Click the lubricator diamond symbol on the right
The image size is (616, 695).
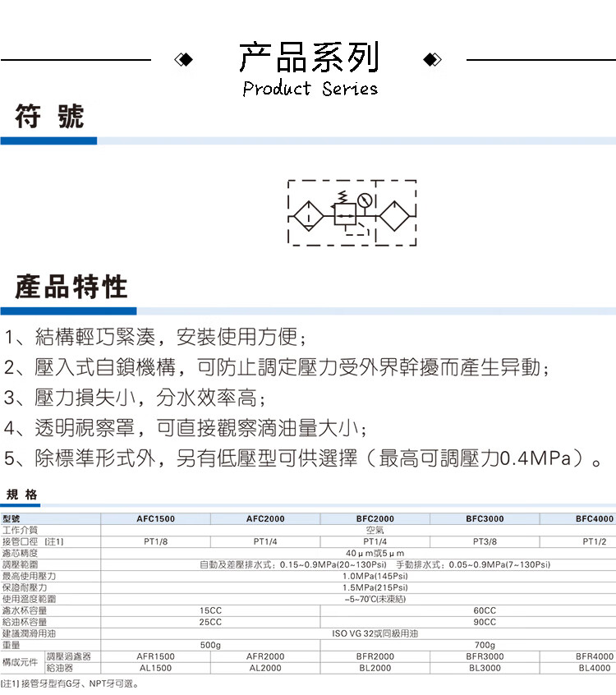tap(393, 218)
